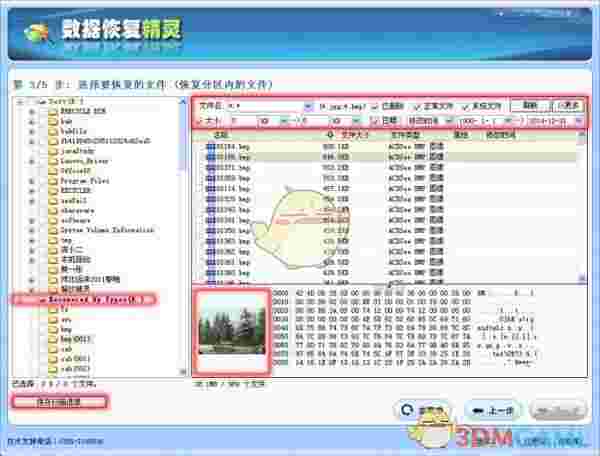This screenshot has height=456, width=600.
Task: Click the file list vertical scrollbar down arrow
Action: pyautogui.click(x=582, y=277)
